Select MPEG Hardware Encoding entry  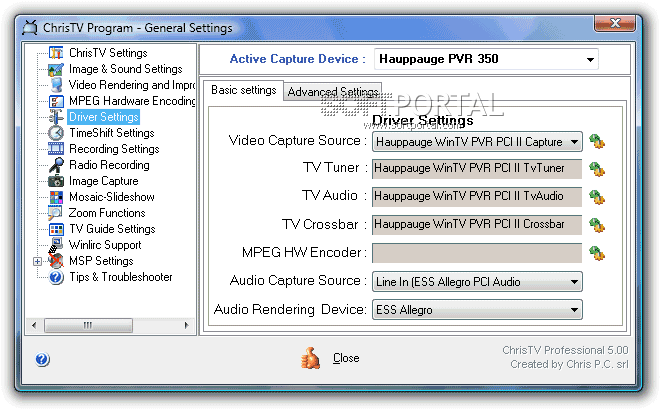pyautogui.click(x=132, y=101)
